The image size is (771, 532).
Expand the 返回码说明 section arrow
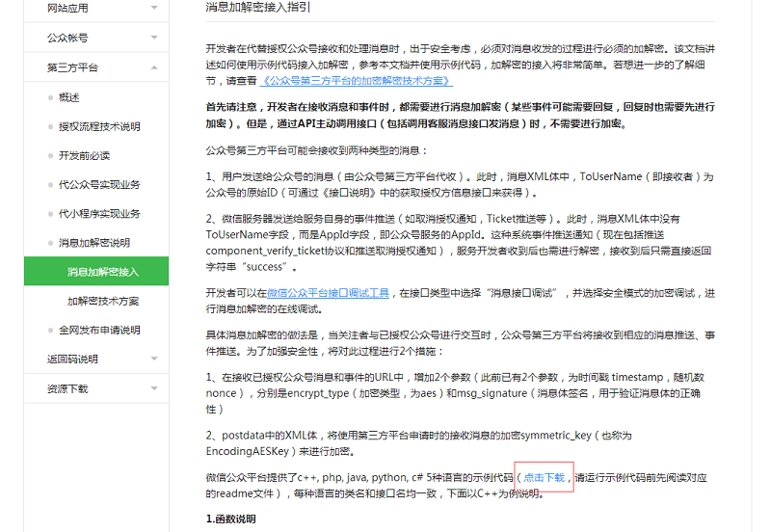tap(154, 359)
